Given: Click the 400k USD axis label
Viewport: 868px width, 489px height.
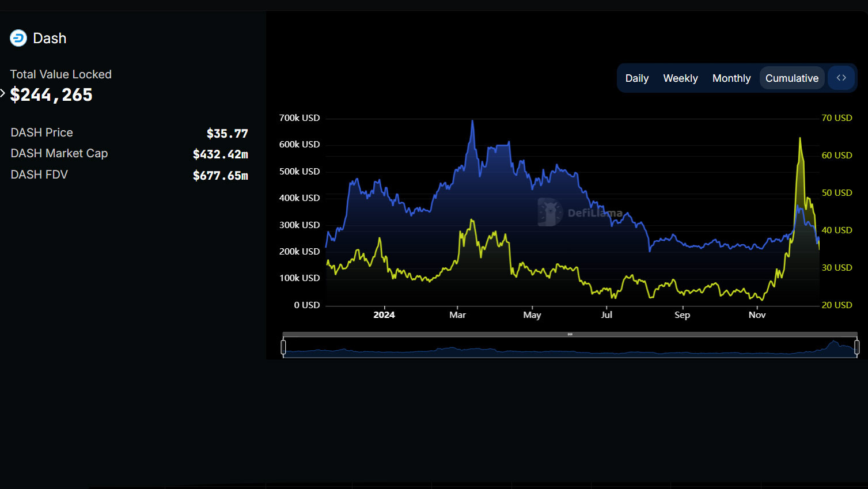Looking at the screenshot, I should click(300, 198).
